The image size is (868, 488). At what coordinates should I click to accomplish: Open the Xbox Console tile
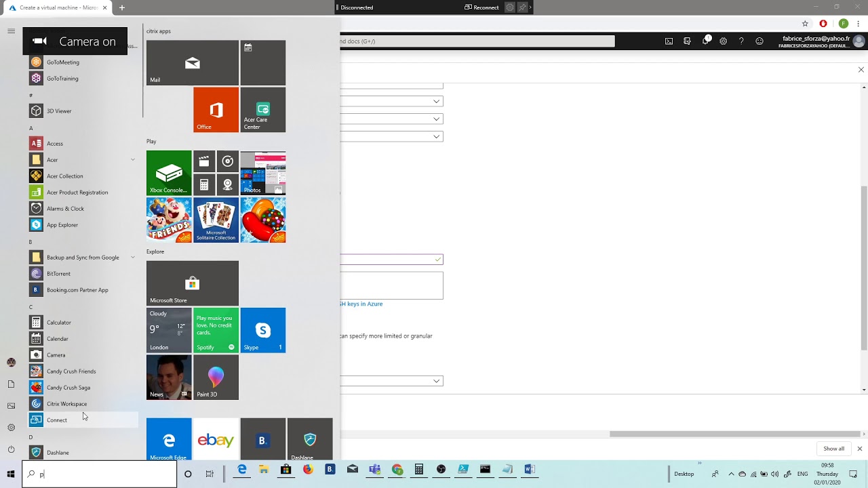coord(169,173)
